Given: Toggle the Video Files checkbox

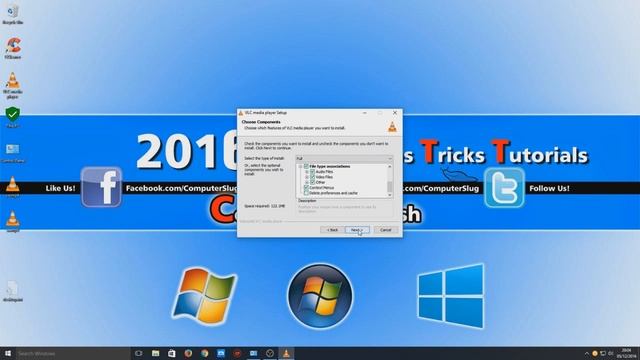Looking at the screenshot, I should [313, 177].
